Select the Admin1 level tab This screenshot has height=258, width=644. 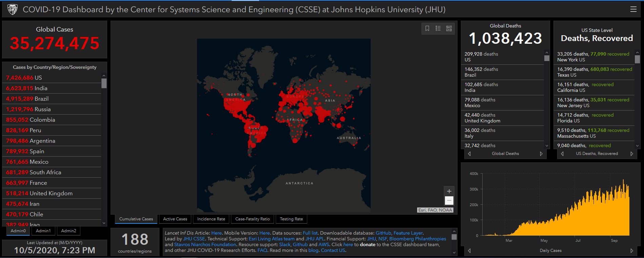pos(43,231)
